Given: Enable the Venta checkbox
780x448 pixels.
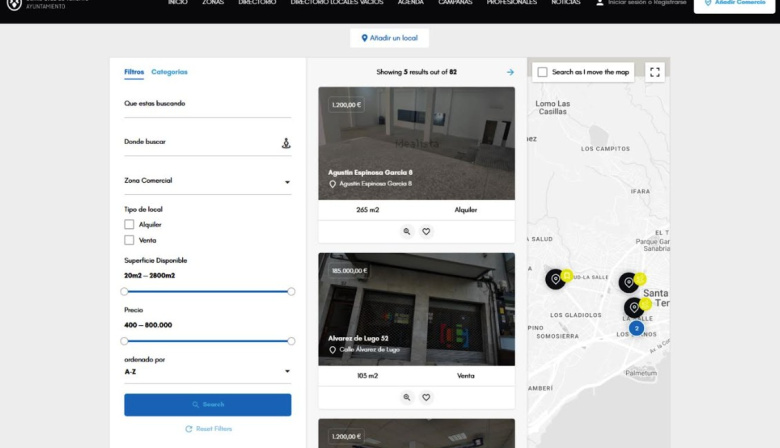Looking at the screenshot, I should (x=129, y=240).
